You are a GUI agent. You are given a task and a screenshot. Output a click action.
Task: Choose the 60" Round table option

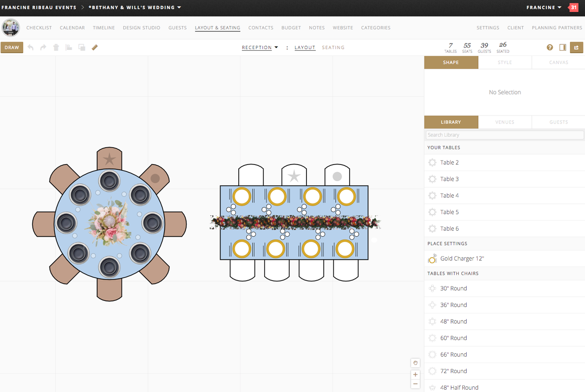click(454, 338)
